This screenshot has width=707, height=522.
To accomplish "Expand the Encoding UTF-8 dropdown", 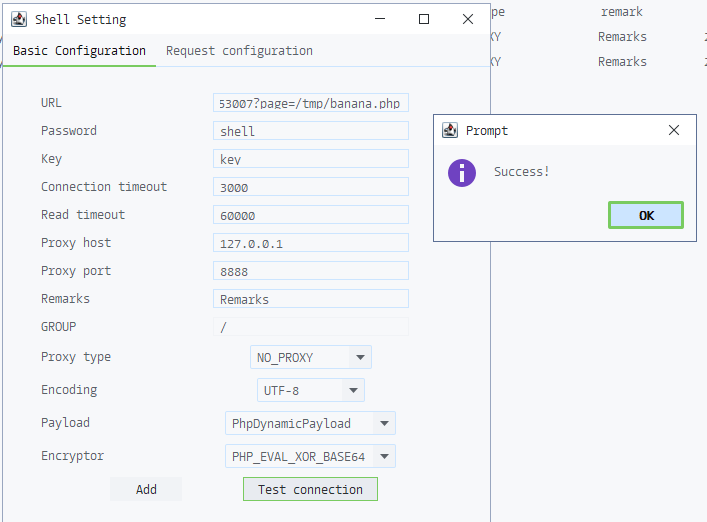I will 353,390.
